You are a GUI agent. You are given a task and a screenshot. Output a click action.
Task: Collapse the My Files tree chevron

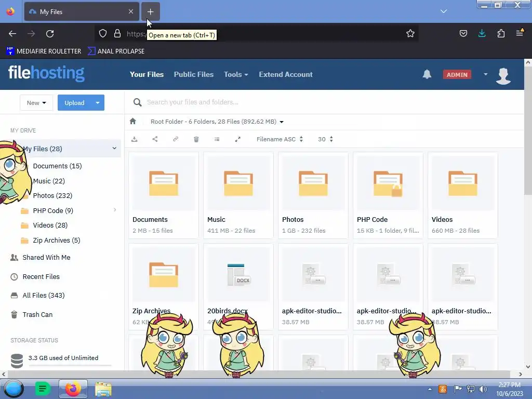pyautogui.click(x=114, y=148)
